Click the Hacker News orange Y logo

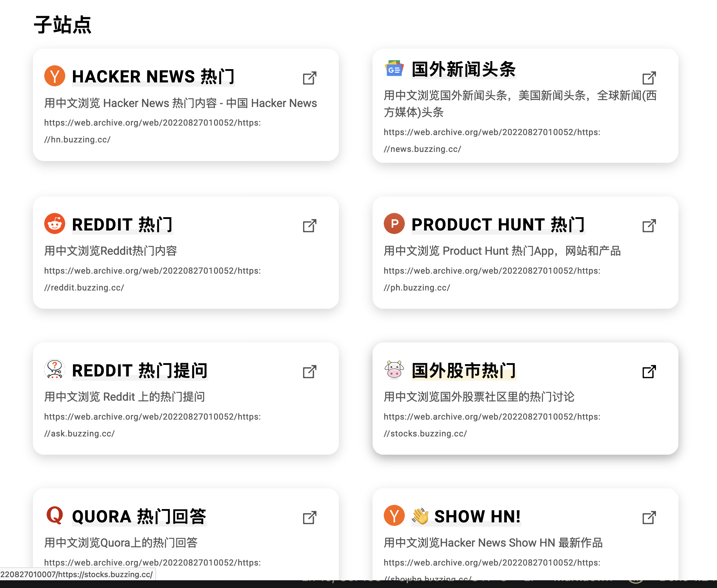point(55,76)
